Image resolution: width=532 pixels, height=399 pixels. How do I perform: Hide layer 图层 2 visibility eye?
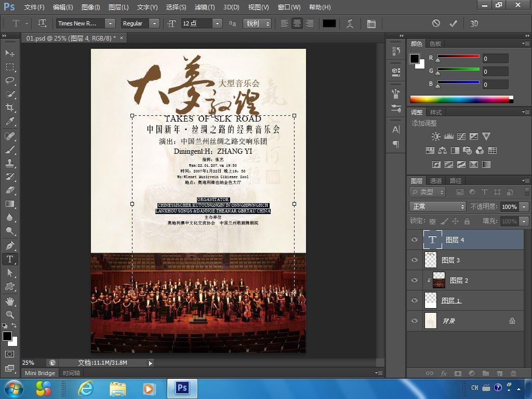pyautogui.click(x=415, y=280)
